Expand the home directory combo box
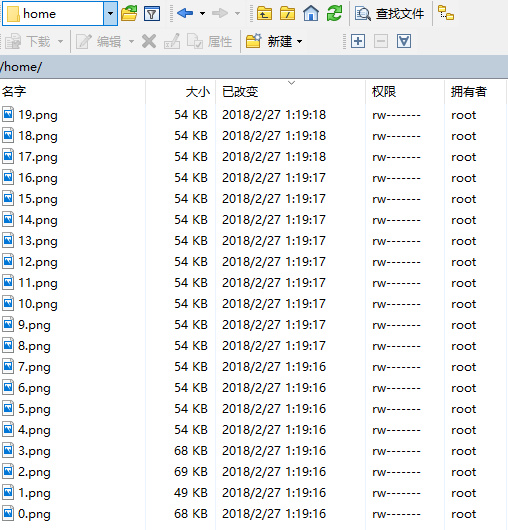Image resolution: width=508 pixels, height=530 pixels. coord(110,14)
